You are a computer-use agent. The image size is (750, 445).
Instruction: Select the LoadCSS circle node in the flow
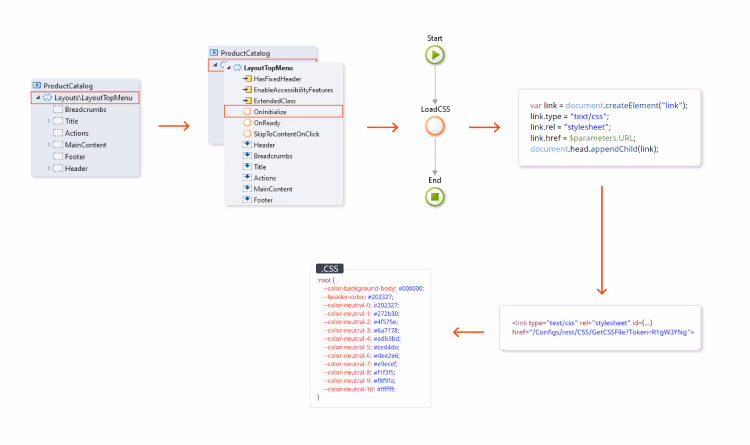[x=435, y=126]
